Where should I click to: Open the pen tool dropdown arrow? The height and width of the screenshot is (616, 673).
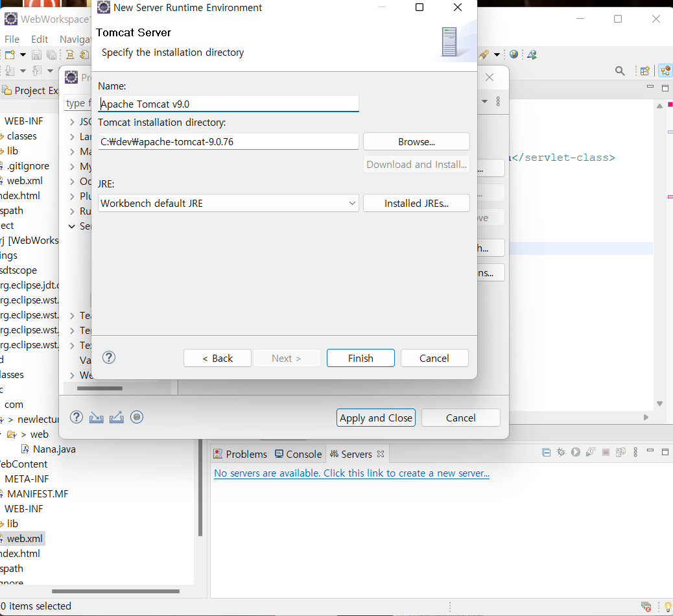(x=497, y=54)
